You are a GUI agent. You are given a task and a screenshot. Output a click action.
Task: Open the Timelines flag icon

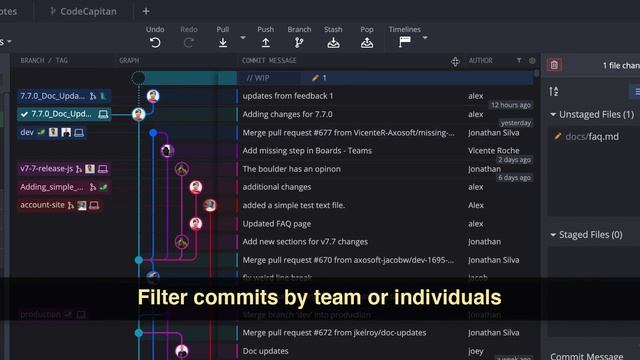(x=404, y=42)
